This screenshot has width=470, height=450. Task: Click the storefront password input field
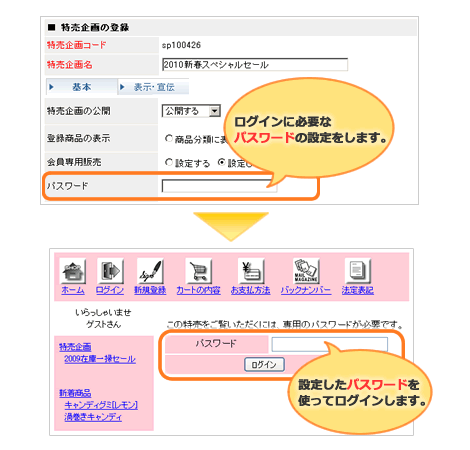pos(329,344)
